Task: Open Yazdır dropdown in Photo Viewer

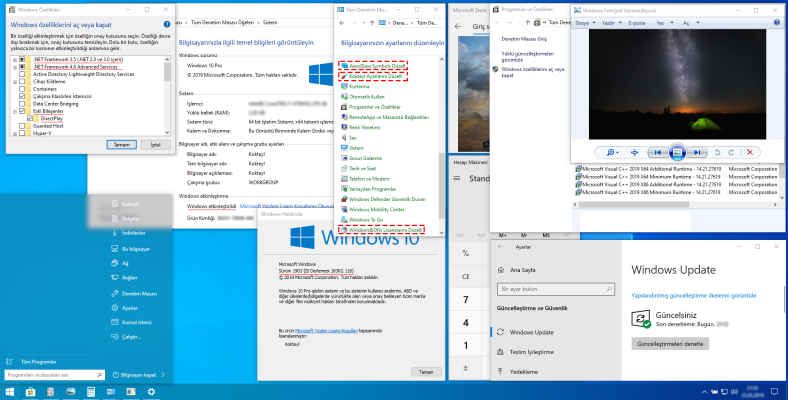Action: coord(612,23)
